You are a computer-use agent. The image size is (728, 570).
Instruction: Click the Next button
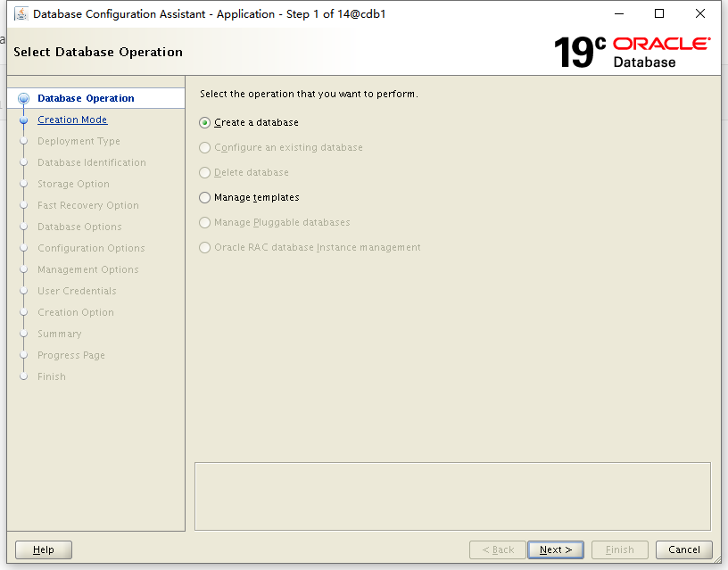click(556, 550)
